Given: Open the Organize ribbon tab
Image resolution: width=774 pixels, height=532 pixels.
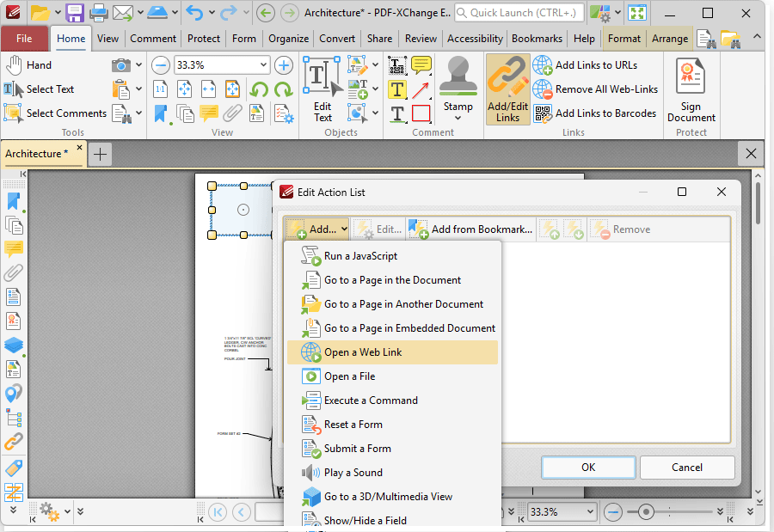Looking at the screenshot, I should 289,39.
